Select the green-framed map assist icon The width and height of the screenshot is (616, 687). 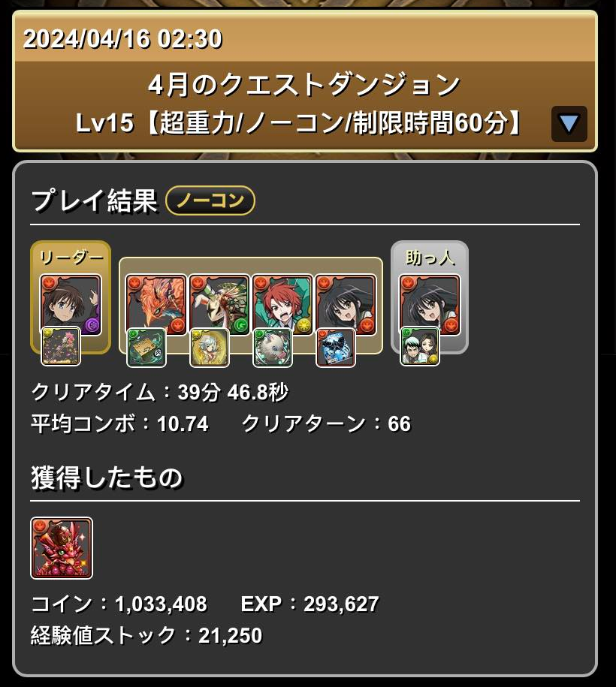click(146, 347)
